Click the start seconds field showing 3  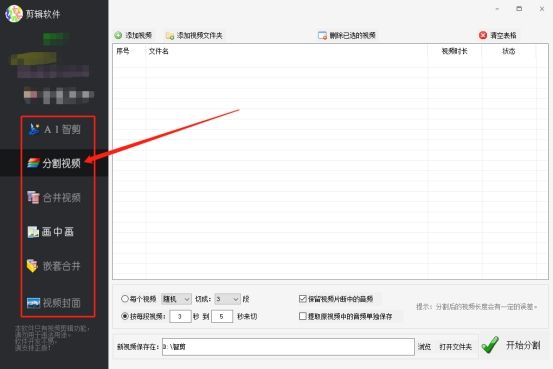[x=180, y=316]
